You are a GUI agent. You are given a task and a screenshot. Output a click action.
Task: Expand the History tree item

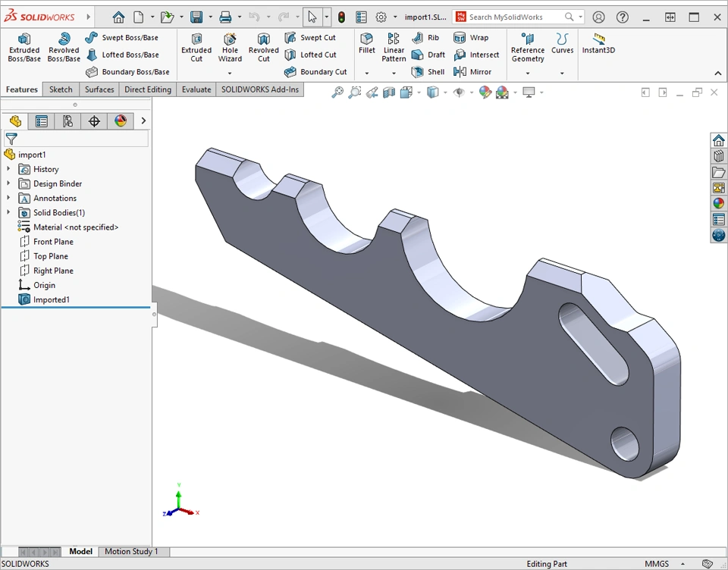click(x=8, y=169)
